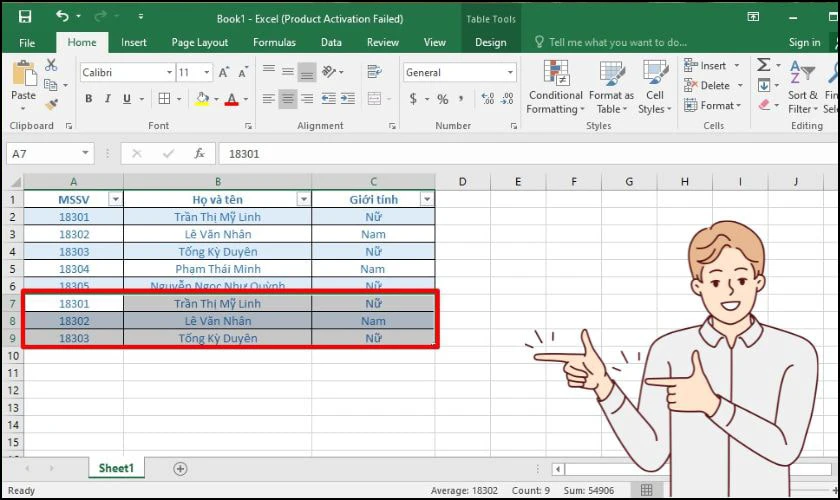The image size is (840, 500).
Task: Toggle Bottom Align
Action: (307, 72)
